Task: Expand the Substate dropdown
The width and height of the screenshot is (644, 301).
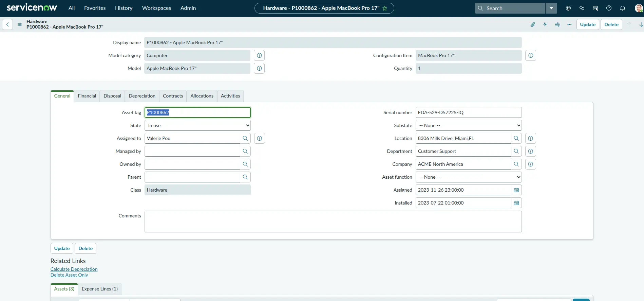Action: 469,125
